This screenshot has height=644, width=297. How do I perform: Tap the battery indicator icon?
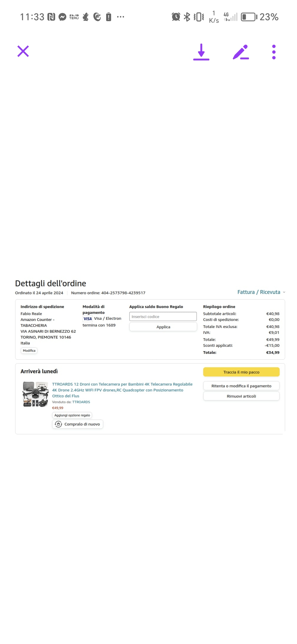point(249,17)
